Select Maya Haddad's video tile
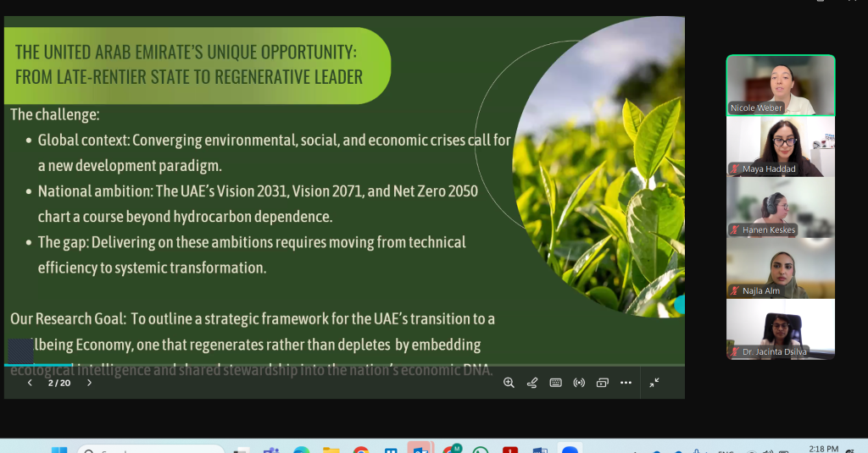This screenshot has height=453, width=868. (x=781, y=146)
